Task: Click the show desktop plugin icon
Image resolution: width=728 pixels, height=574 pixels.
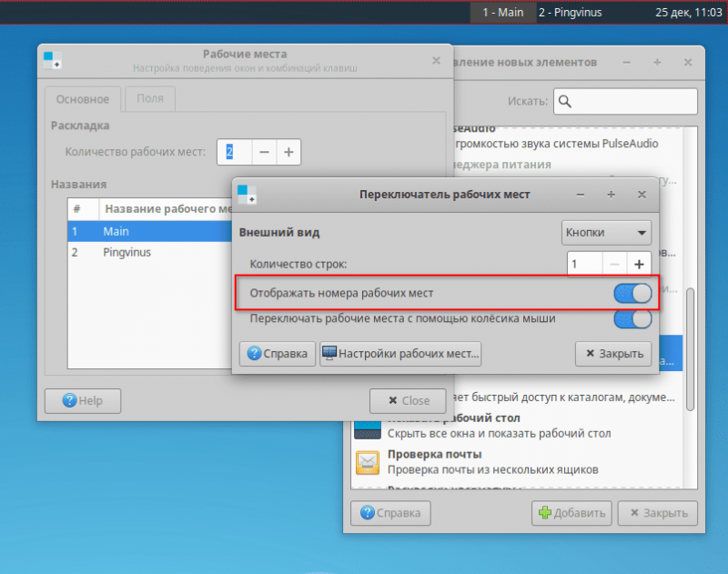Action: tap(368, 429)
